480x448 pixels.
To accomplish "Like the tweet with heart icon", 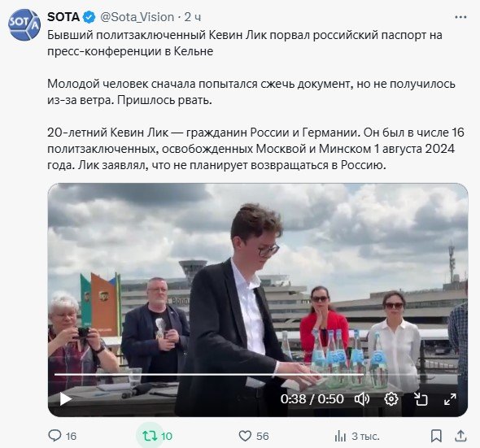I will [x=245, y=436].
